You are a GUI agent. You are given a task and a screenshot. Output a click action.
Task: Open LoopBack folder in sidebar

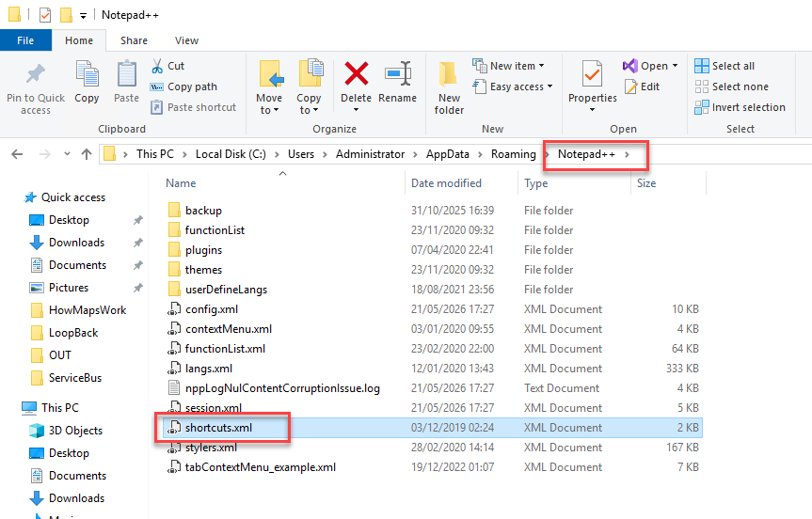pyautogui.click(x=73, y=333)
